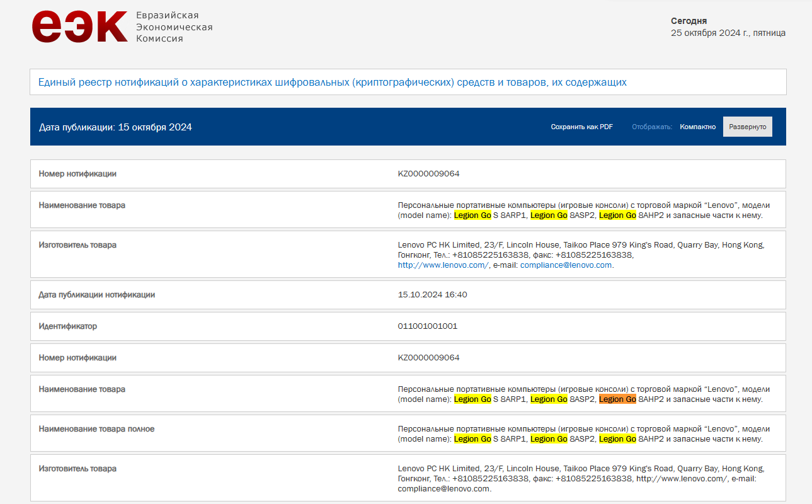Click the first Изготовитель товара row label
Image resolution: width=812 pixels, height=504 pixels.
pyautogui.click(x=77, y=245)
